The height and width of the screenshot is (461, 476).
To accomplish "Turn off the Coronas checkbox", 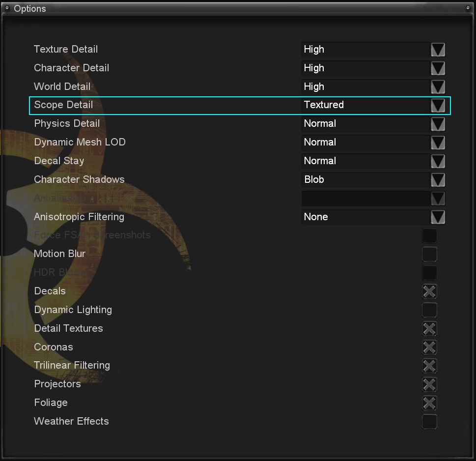I will pyautogui.click(x=429, y=347).
